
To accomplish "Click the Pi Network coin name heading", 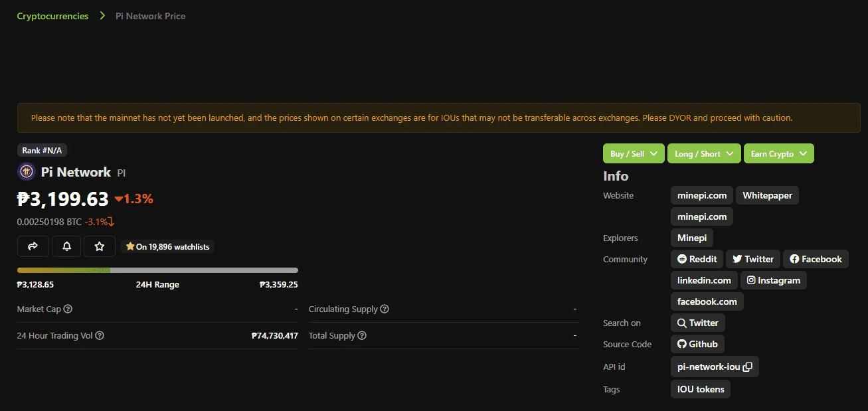I will pyautogui.click(x=76, y=172).
